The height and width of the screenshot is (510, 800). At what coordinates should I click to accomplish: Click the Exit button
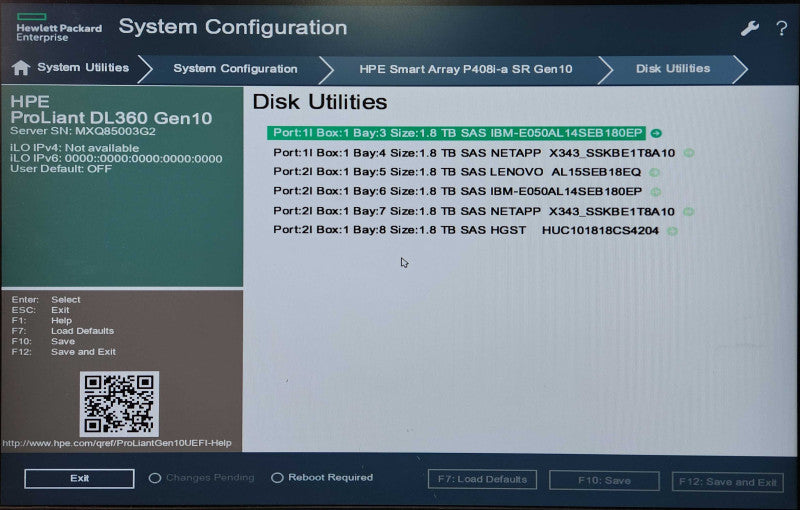[79, 478]
